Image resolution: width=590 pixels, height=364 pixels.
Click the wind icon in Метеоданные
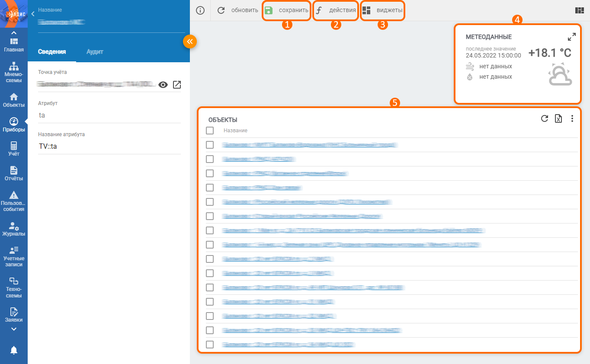point(470,66)
